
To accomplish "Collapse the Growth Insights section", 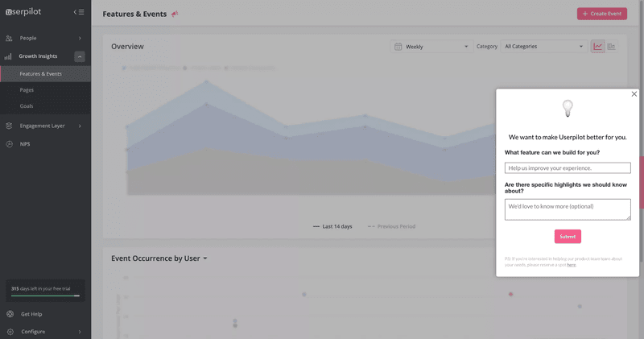I will [x=80, y=56].
